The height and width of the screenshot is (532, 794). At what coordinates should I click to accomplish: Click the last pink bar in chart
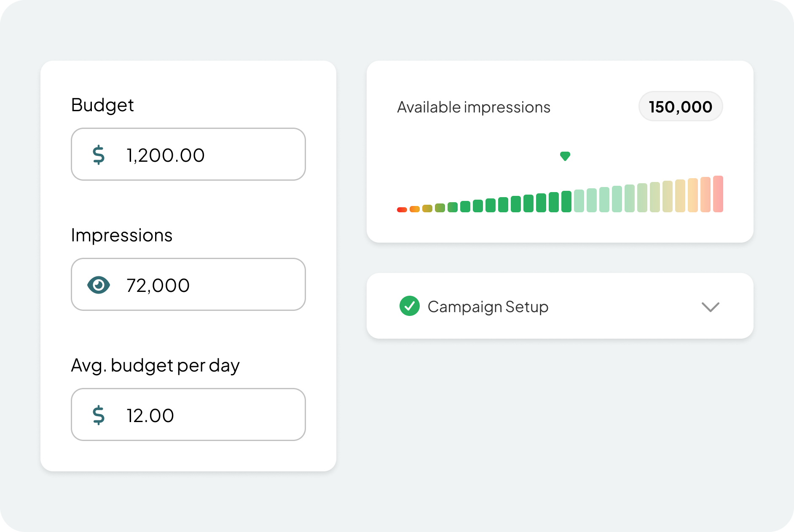point(718,194)
